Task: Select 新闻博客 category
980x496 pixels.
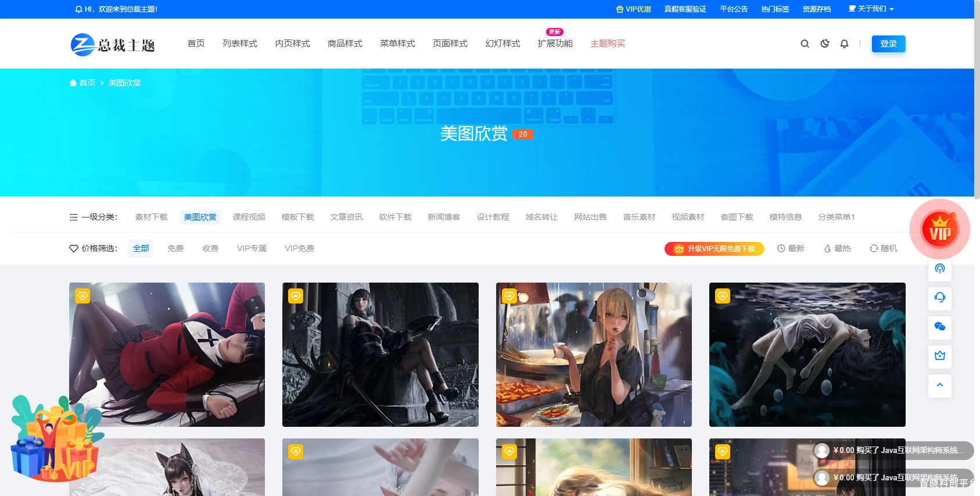Action: click(444, 217)
